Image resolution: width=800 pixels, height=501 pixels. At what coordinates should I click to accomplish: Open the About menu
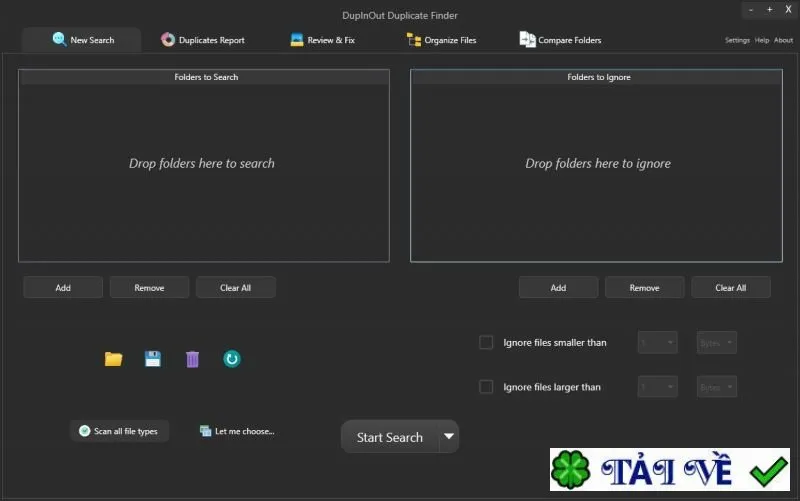[783, 40]
